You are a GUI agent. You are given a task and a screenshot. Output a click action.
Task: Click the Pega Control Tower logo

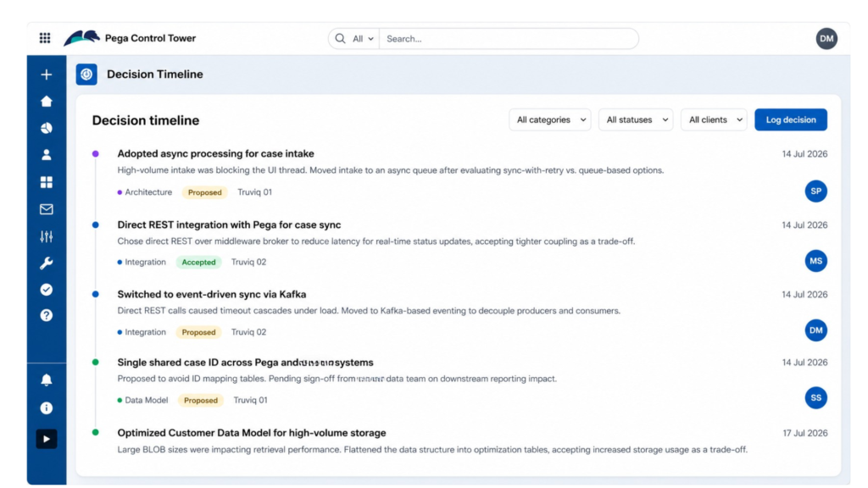tap(81, 38)
